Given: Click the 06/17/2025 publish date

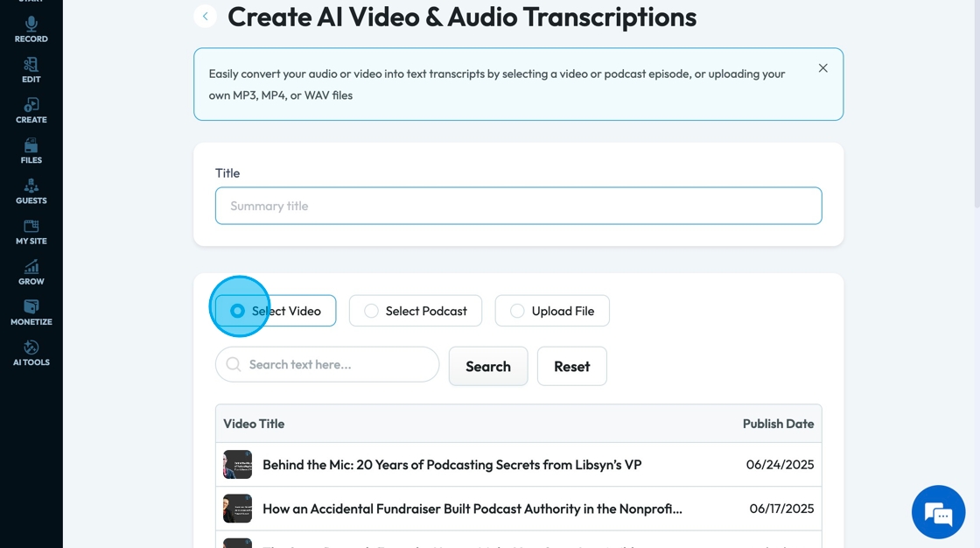Looking at the screenshot, I should click(x=782, y=509).
